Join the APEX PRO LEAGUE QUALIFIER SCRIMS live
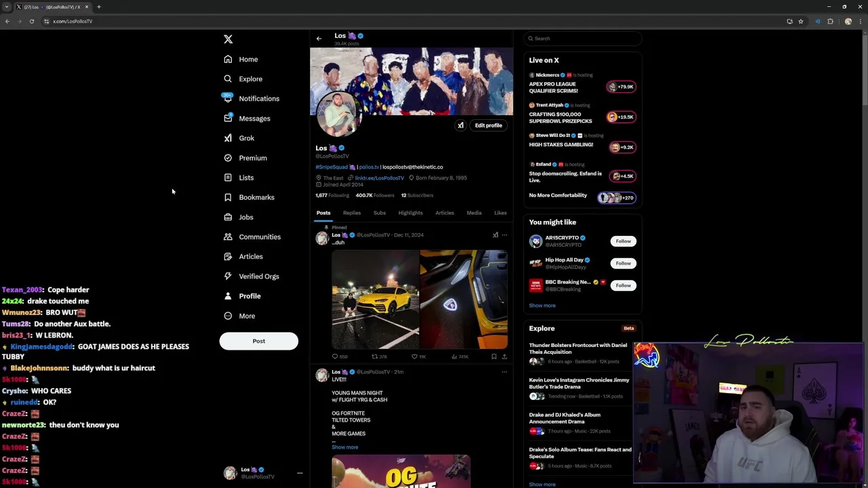The image size is (868, 488). (621, 87)
